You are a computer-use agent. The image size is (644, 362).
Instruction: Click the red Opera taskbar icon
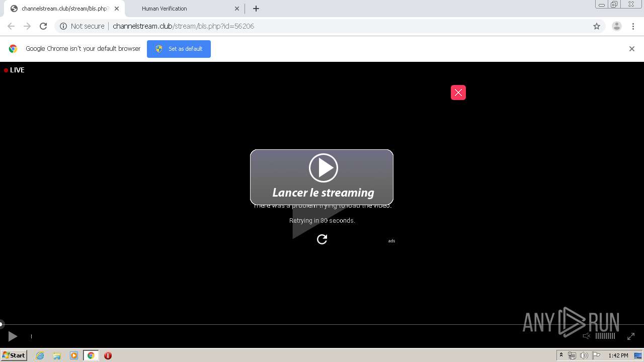pos(108,355)
